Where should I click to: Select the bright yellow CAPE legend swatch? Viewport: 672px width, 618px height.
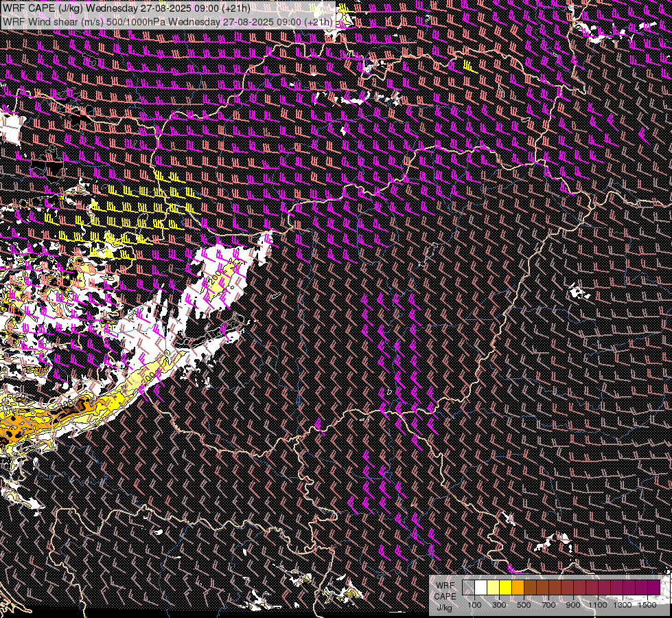pos(506,588)
